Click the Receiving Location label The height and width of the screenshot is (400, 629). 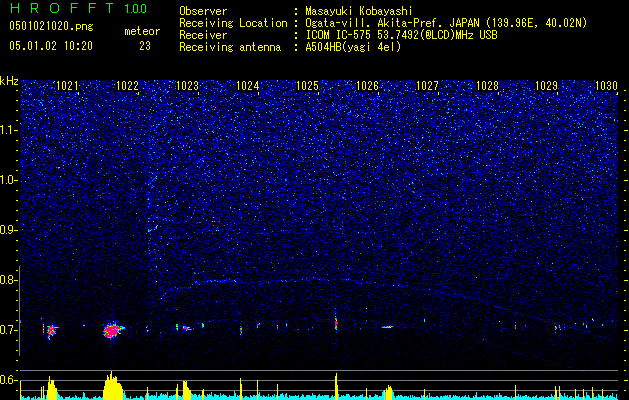[233, 23]
